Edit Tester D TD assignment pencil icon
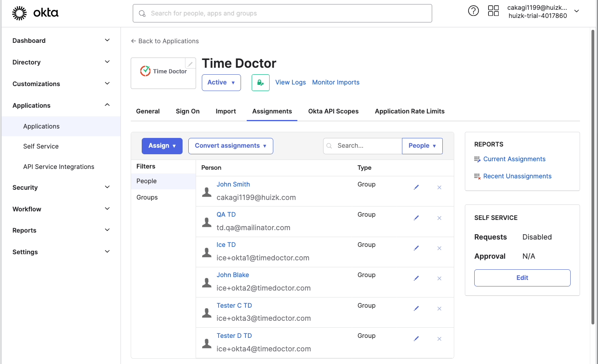The image size is (598, 364). [416, 339]
